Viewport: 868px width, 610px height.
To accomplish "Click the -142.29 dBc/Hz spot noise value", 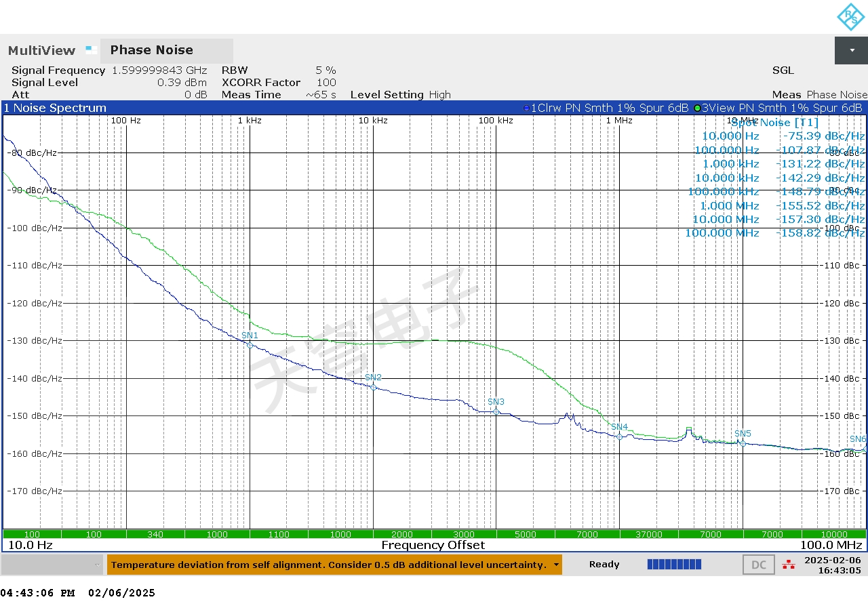I will tap(821, 178).
